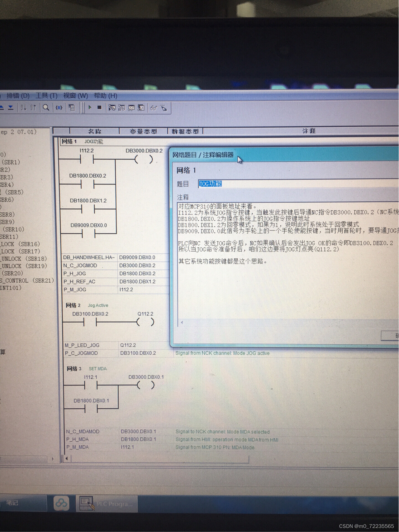399x532 pixels.
Task: Click the 名称 column header
Action: point(95,131)
